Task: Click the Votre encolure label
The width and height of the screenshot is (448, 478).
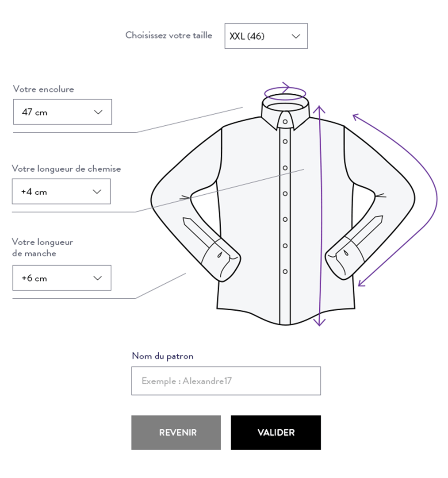Action: tap(43, 89)
